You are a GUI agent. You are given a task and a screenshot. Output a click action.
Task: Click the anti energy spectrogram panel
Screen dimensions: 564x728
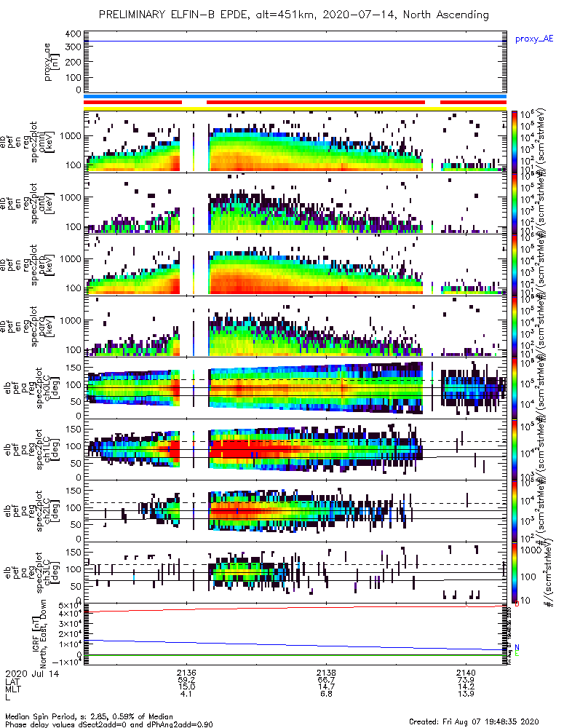[x=295, y=203]
